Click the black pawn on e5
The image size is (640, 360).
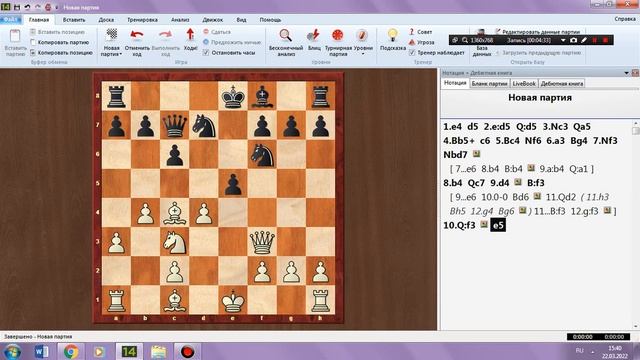click(233, 184)
